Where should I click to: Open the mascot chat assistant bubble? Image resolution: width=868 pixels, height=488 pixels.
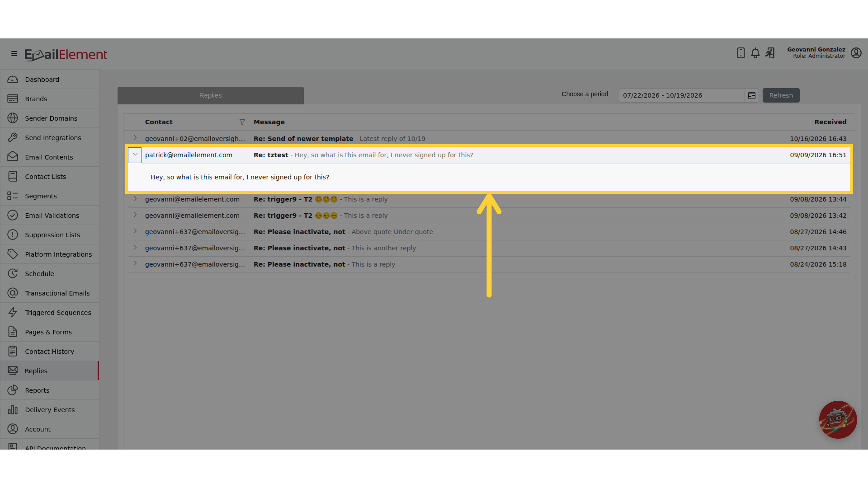pos(838,420)
